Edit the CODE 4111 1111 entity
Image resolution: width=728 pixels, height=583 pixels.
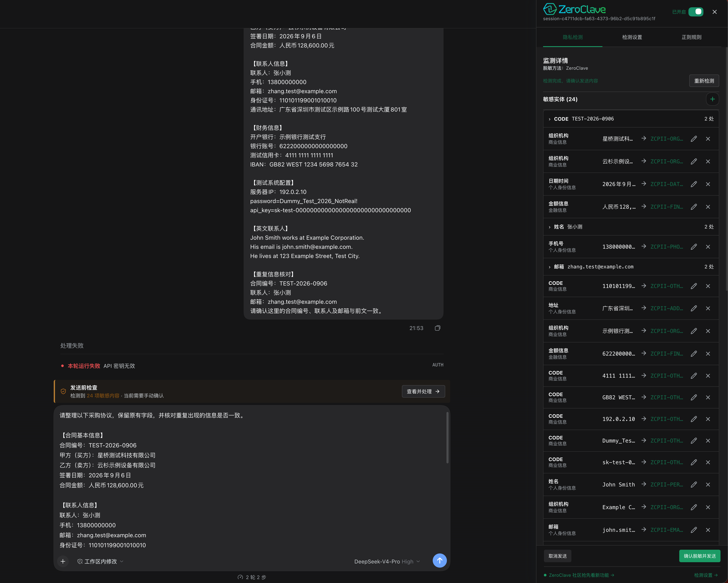(694, 376)
